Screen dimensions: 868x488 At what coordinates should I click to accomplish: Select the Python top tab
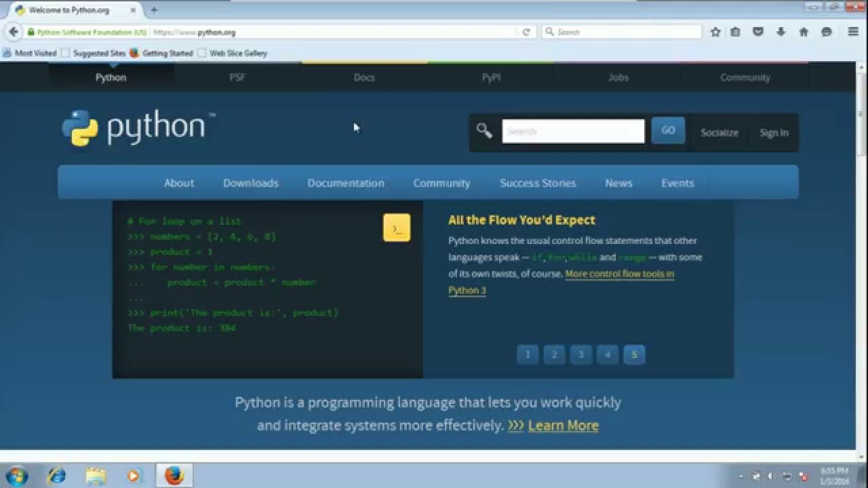pyautogui.click(x=111, y=77)
